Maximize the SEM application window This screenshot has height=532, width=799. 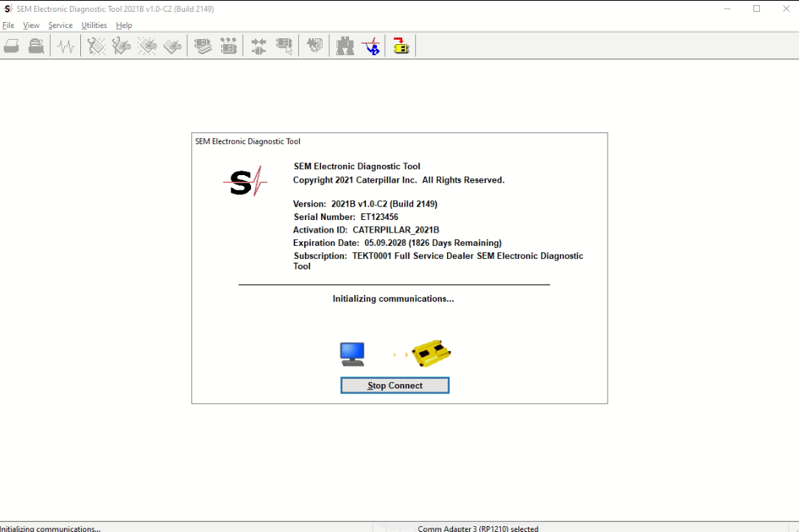coord(757,9)
